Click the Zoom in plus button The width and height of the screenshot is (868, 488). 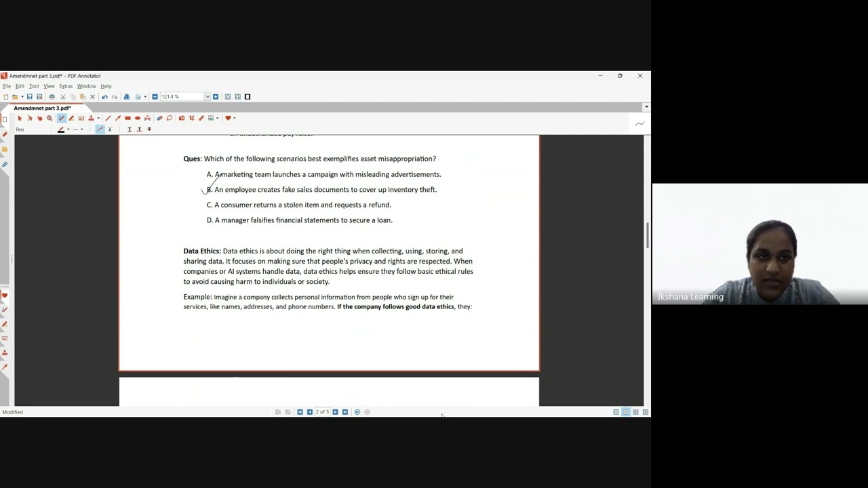tap(216, 96)
